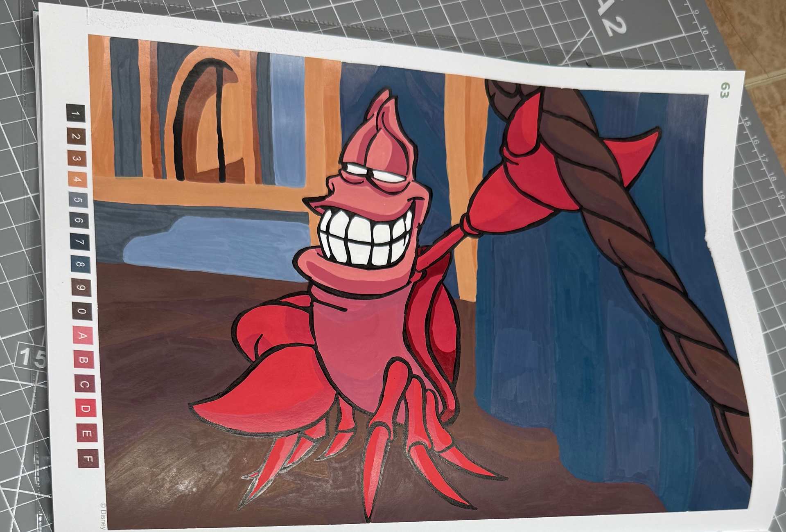Choose the color swatch labeled B
The height and width of the screenshot is (532, 786).
(x=84, y=360)
